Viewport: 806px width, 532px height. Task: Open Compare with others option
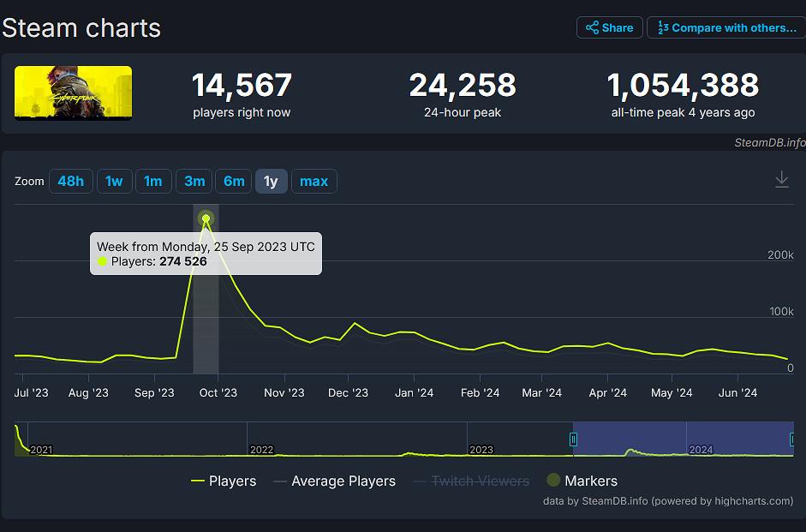pos(725,27)
